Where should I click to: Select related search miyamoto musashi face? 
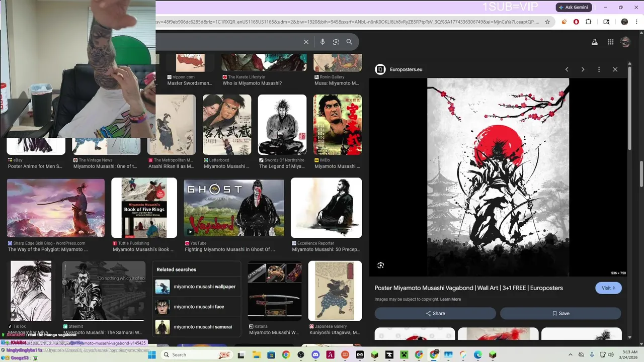pos(196,307)
